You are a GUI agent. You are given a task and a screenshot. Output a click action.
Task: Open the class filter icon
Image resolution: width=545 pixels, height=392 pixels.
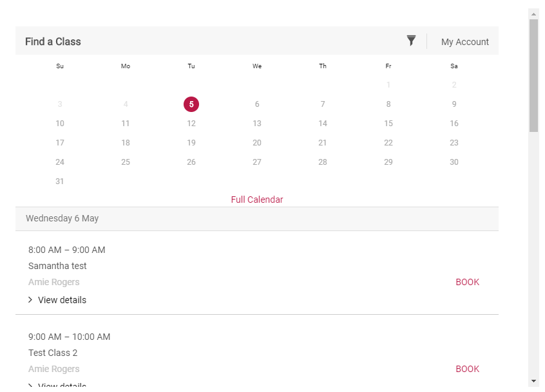(411, 40)
